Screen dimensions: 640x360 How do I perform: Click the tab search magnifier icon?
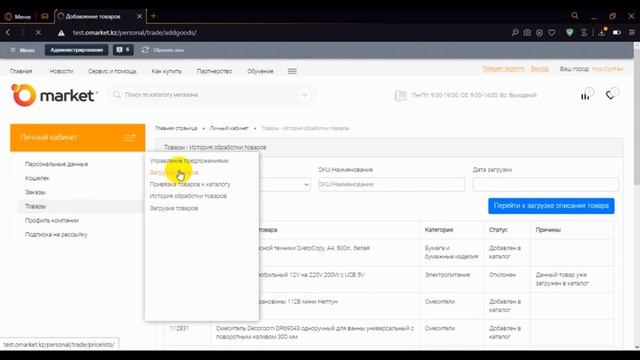coord(575,16)
